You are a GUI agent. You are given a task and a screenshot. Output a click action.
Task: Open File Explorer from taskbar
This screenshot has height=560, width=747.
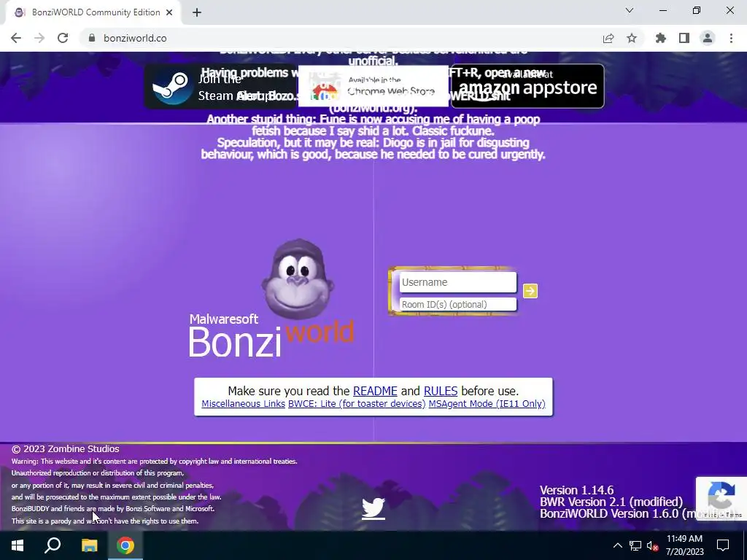(89, 545)
